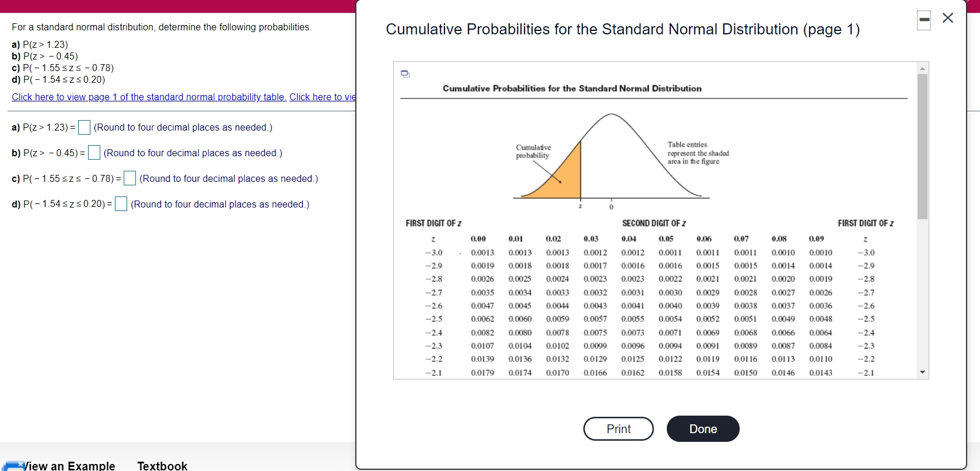
Task: Click the left 'FIRST DIGIT OF z' header
Action: (433, 223)
